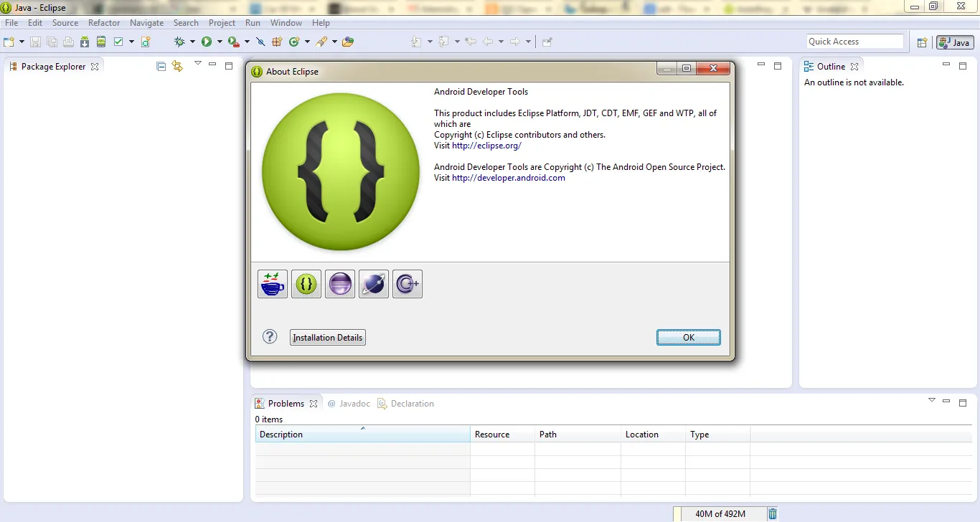The image size is (980, 522).
Task: Open the Debug dropdown arrow
Action: click(192, 42)
